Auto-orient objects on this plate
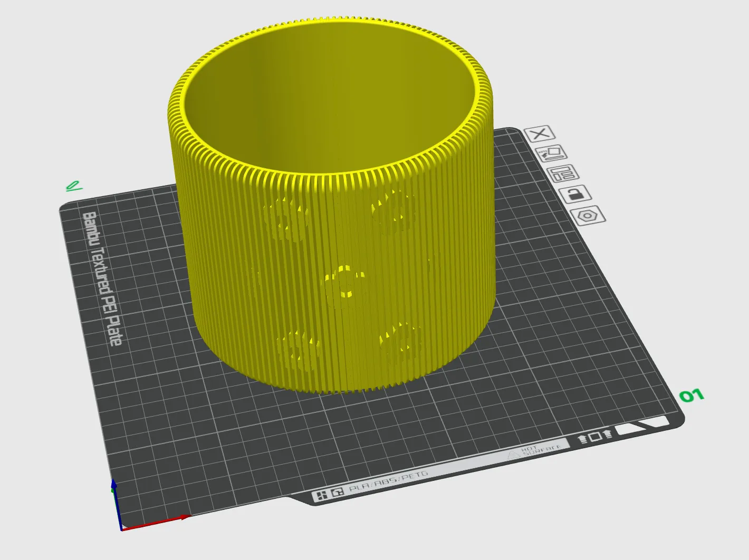The image size is (749, 560). pos(551,153)
